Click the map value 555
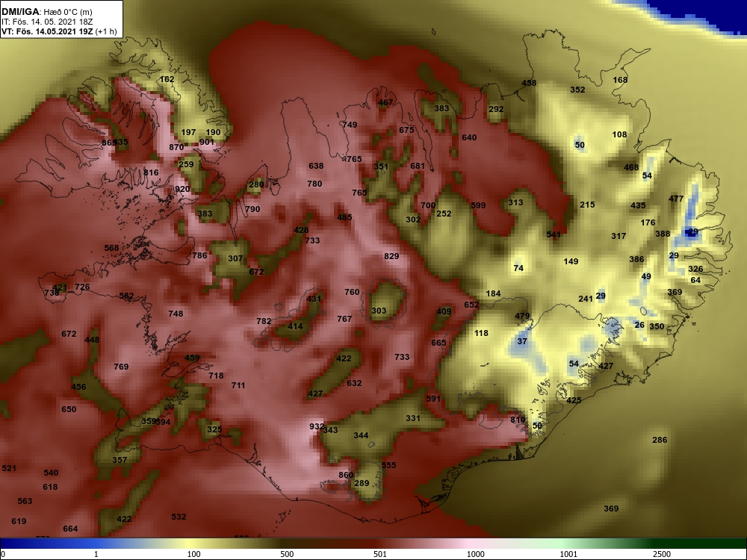The width and height of the screenshot is (747, 560). point(388,465)
